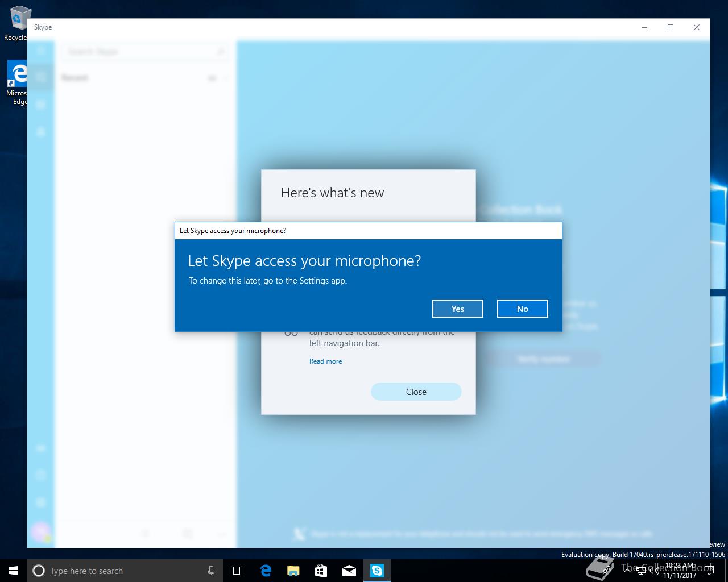Screen dimensions: 728x582
Task: Minimize the Skype window
Action: pos(644,27)
